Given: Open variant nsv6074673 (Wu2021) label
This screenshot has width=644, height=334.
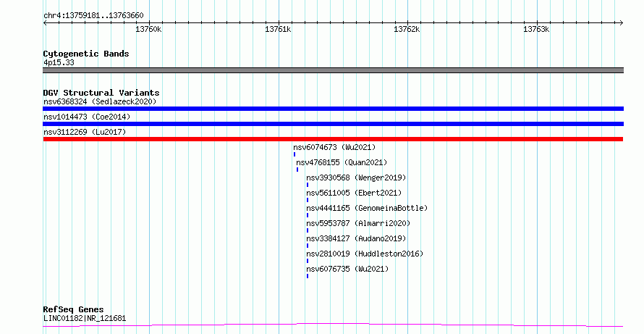Looking at the screenshot, I should 334,147.
